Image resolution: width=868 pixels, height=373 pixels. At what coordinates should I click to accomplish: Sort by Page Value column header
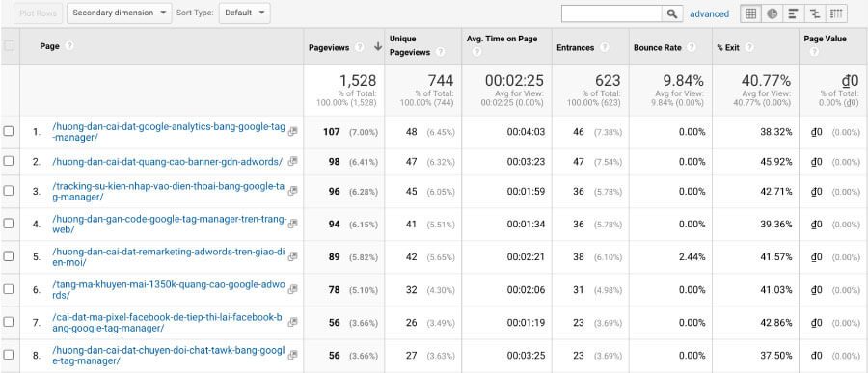coord(825,39)
